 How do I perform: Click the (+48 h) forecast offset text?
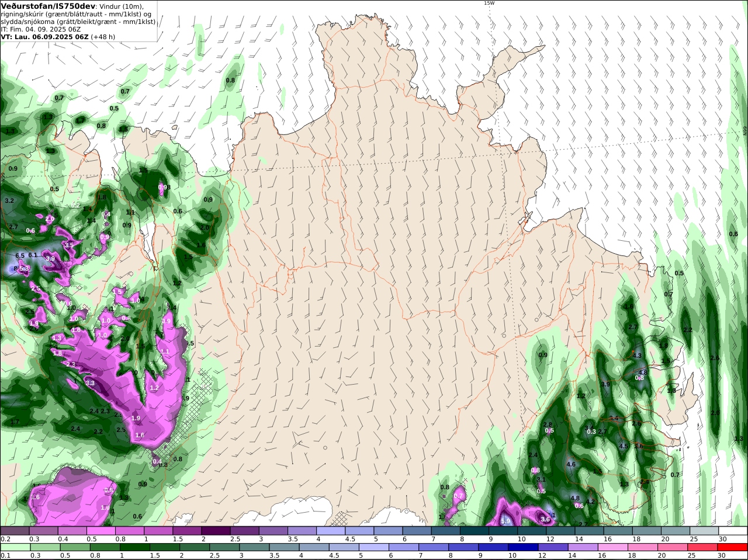(103, 37)
